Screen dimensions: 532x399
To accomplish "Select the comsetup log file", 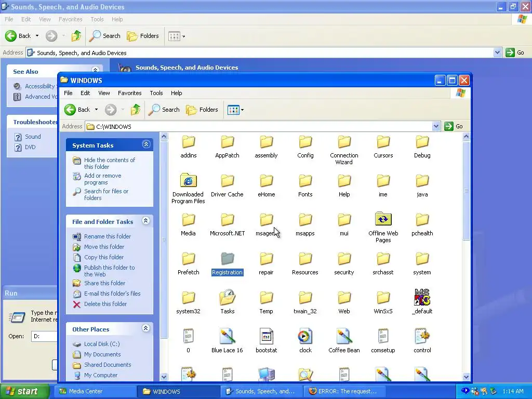I will coord(383,341).
